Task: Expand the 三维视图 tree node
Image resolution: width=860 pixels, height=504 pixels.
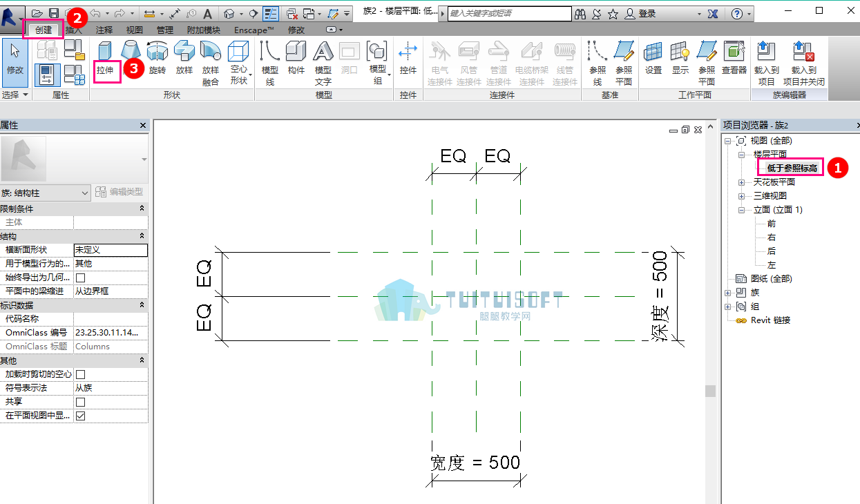Action: (x=741, y=196)
